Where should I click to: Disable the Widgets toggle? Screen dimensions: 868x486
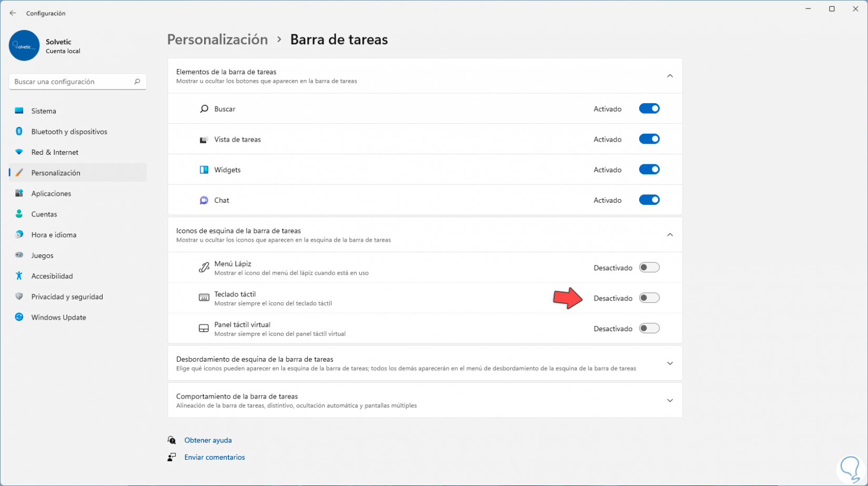[649, 170]
